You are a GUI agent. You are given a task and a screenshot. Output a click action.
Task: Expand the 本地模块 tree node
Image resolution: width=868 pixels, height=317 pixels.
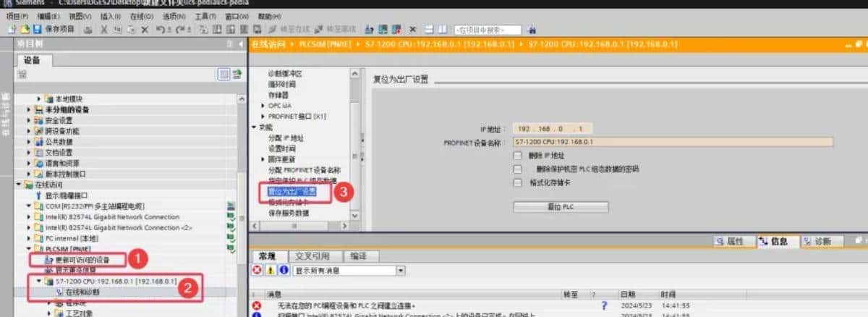click(39, 99)
